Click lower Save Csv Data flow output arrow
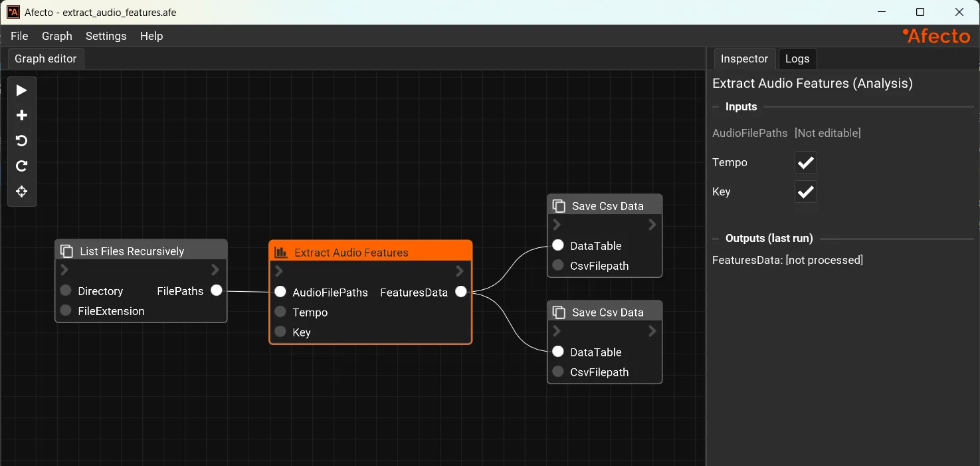Image resolution: width=980 pixels, height=466 pixels. (x=652, y=331)
